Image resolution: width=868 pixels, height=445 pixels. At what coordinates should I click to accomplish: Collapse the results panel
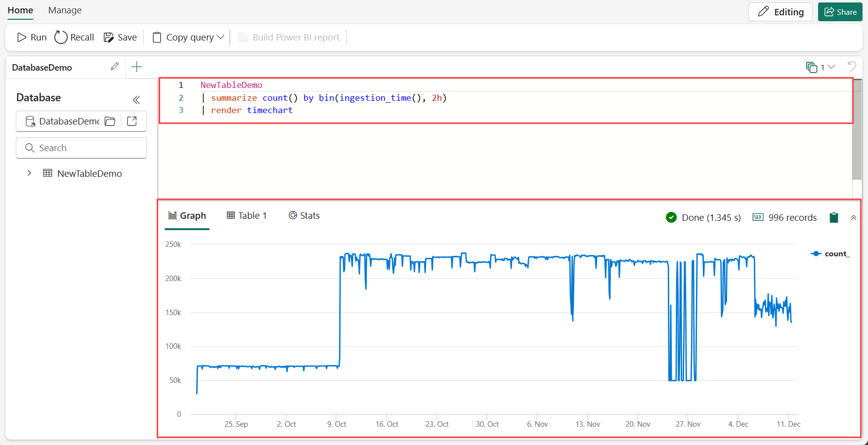(854, 218)
